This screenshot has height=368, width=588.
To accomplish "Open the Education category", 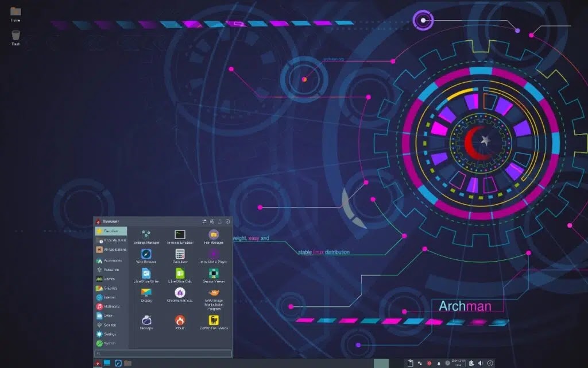I will [x=111, y=270].
